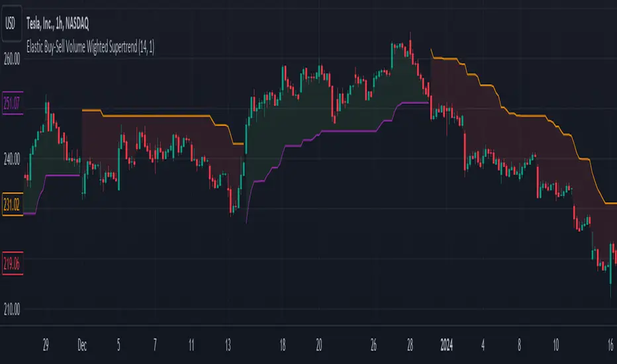Click the orange 231.02 price label
Screen dimensions: 617x364
click(x=13, y=204)
